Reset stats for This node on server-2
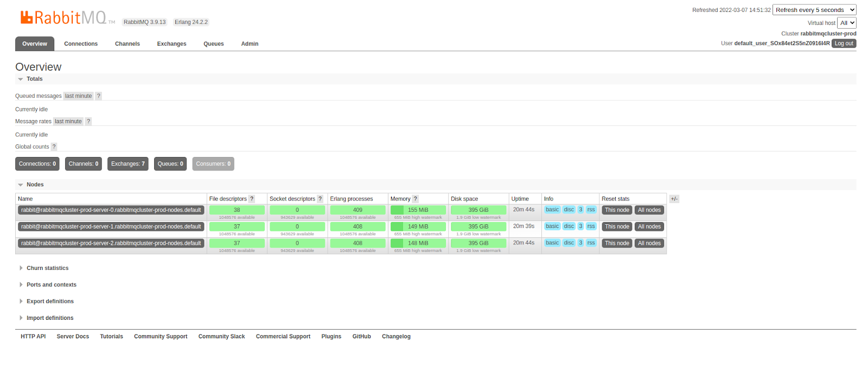The image size is (868, 366). [x=617, y=243]
